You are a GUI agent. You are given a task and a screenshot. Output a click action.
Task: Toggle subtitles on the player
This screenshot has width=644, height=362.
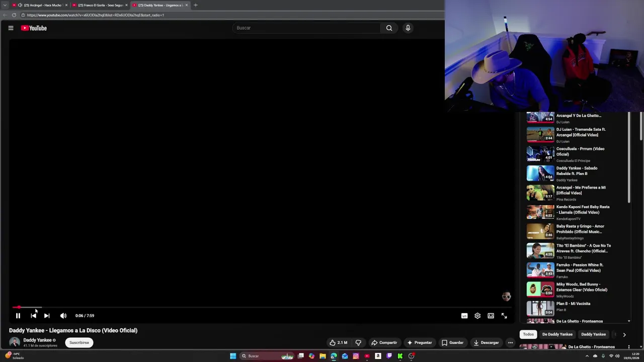pos(464,316)
